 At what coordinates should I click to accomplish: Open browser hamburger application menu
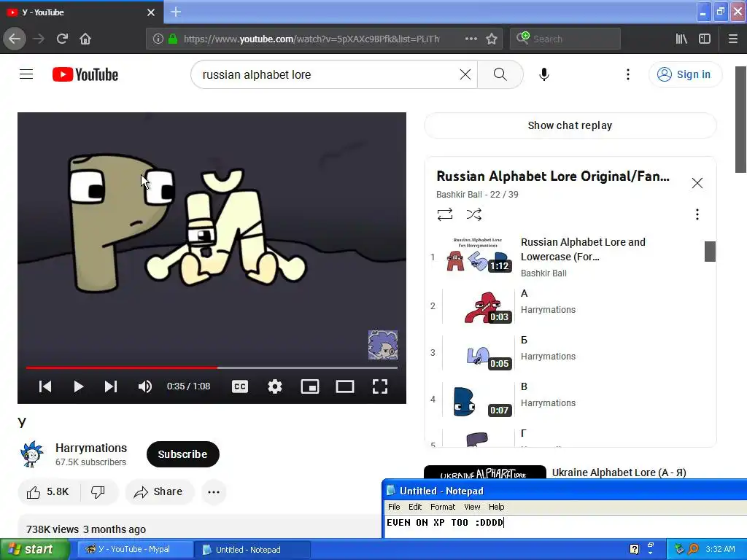(733, 39)
